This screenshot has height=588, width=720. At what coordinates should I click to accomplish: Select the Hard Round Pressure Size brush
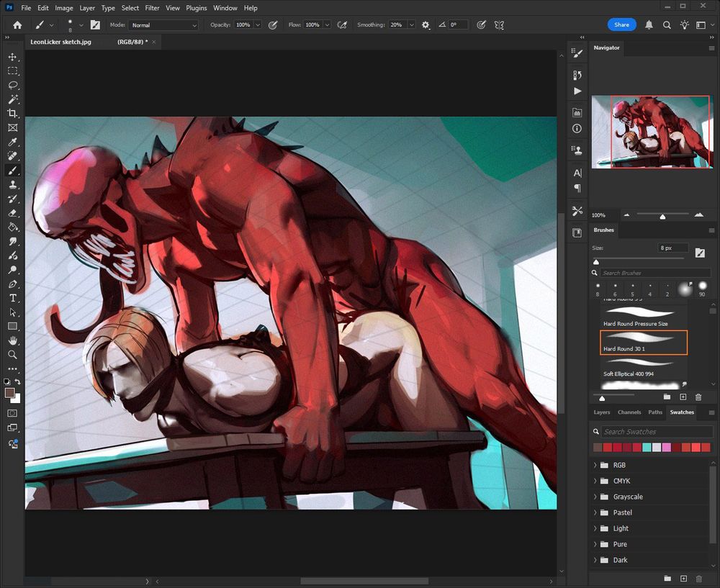click(x=643, y=317)
